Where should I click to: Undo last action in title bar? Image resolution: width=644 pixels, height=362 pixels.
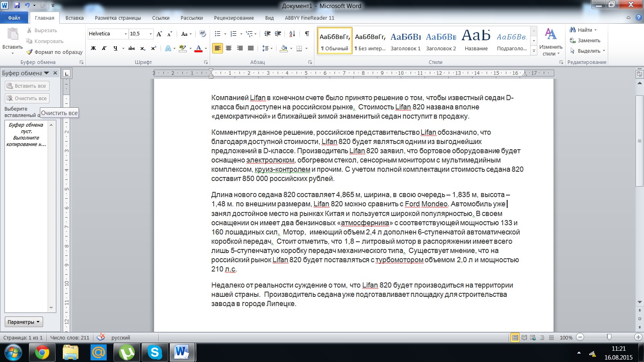[x=27, y=6]
